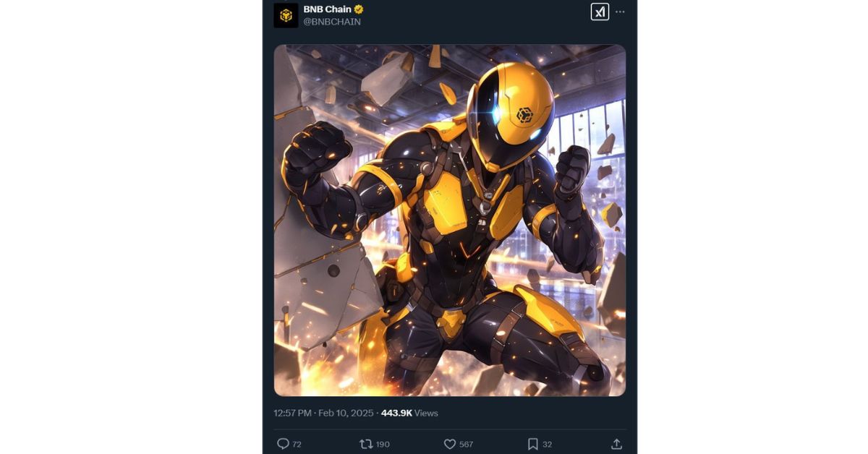Click the reply speech bubble icon
Screen dimensions: 868x454
click(283, 444)
